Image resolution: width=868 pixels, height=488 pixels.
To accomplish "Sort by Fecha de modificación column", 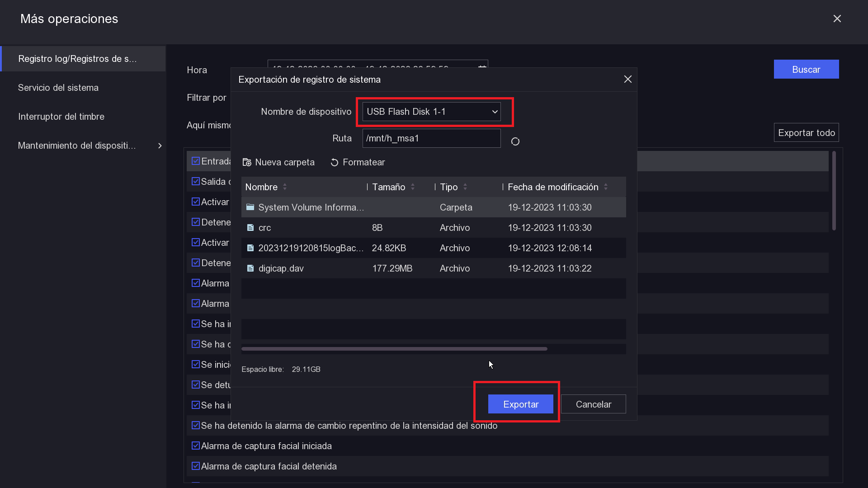I will [x=553, y=187].
